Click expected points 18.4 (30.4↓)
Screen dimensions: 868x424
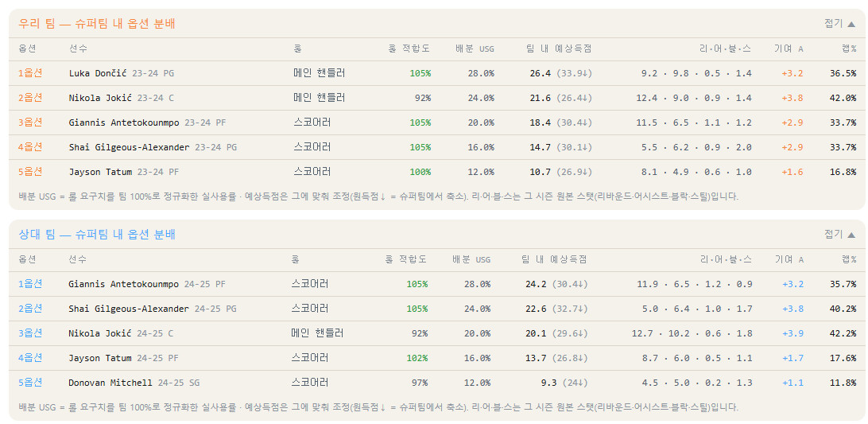click(560, 123)
